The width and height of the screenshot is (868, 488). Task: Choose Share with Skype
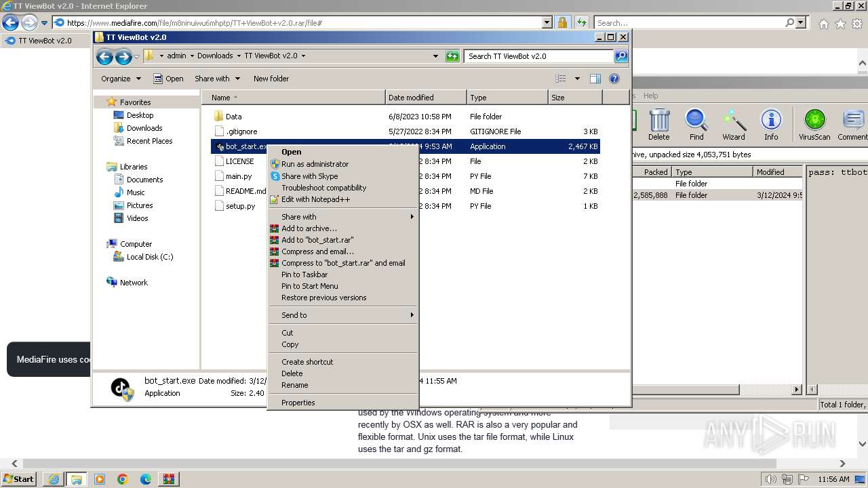342,176
